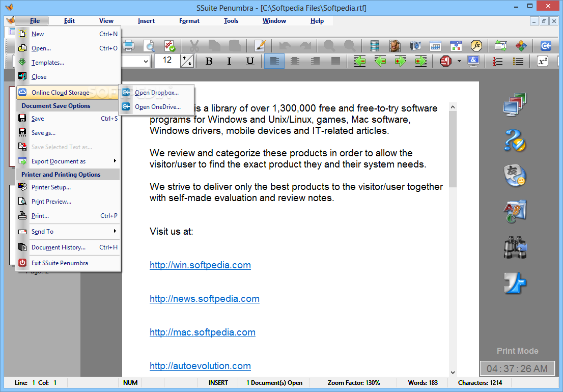Screen dimensions: 563x392
Task: Expand the Send To submenu
Action: tap(68, 232)
